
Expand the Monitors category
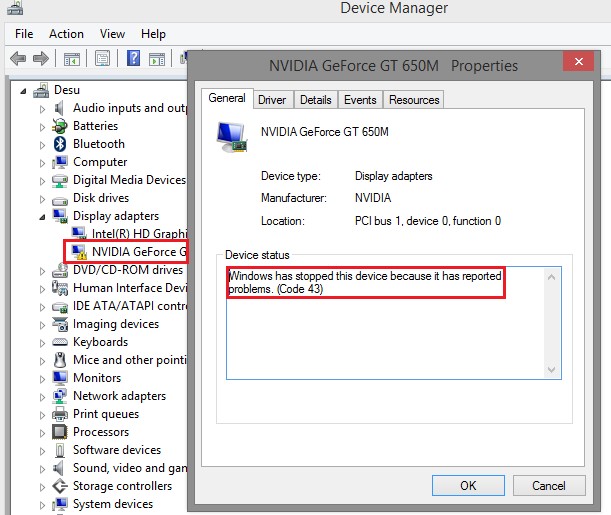click(x=42, y=378)
